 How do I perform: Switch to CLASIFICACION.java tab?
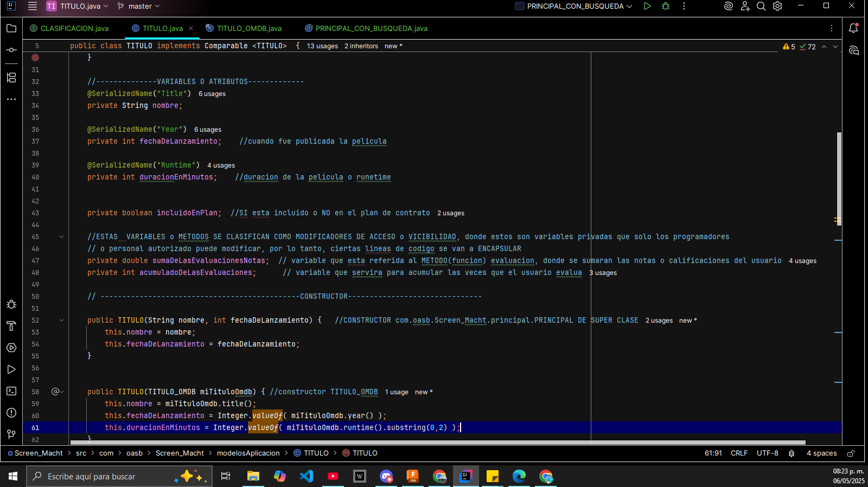[69, 28]
